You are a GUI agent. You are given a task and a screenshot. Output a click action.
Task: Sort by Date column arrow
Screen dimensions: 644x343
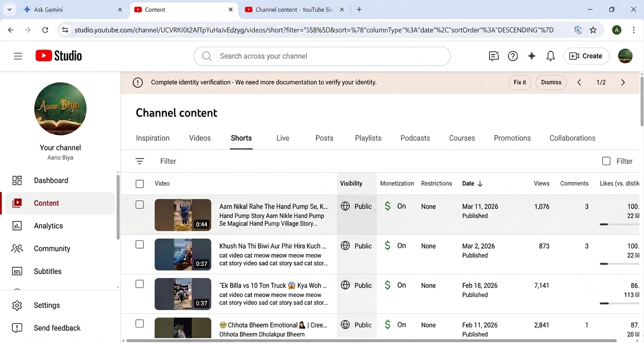(x=480, y=184)
